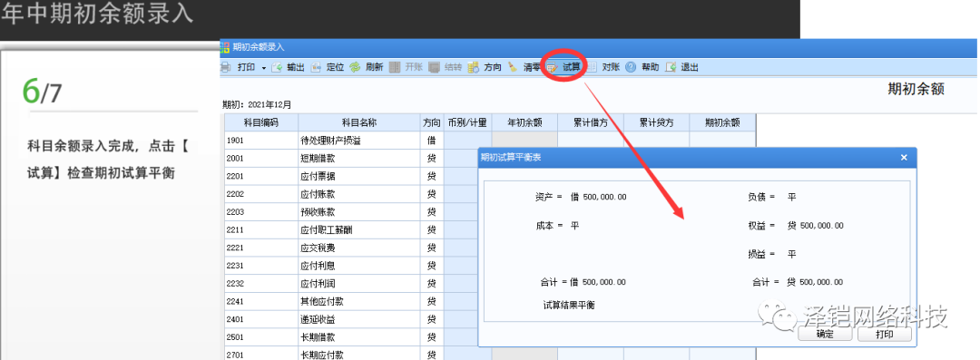The image size is (980, 360).
Task: Click the 刷新 refresh icon
Action: pos(355,67)
